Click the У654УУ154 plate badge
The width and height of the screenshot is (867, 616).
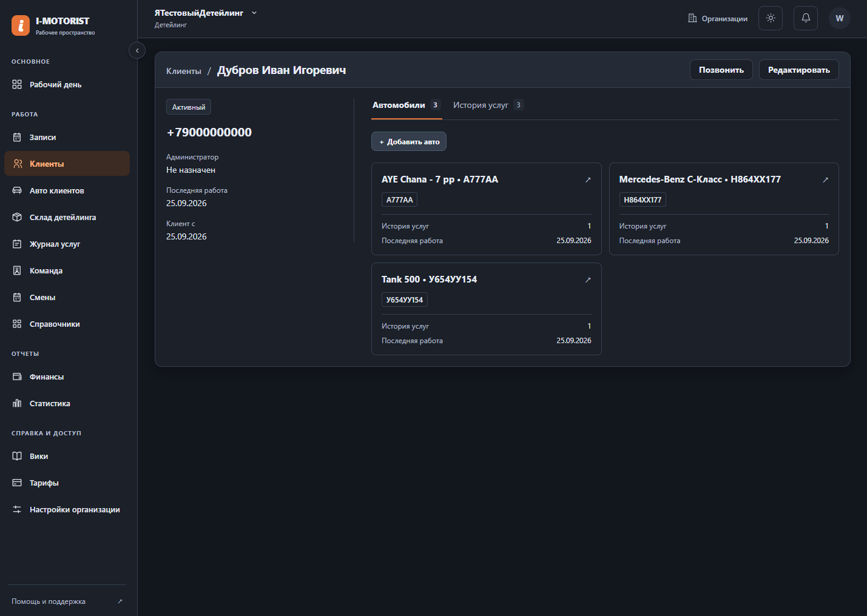pyautogui.click(x=405, y=300)
